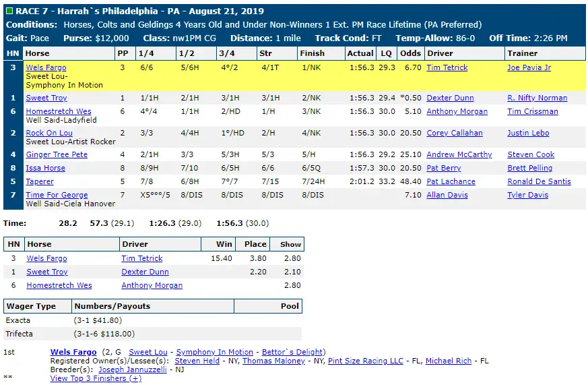Open Sweet Troy link in payout table
588x385 pixels.
point(47,272)
